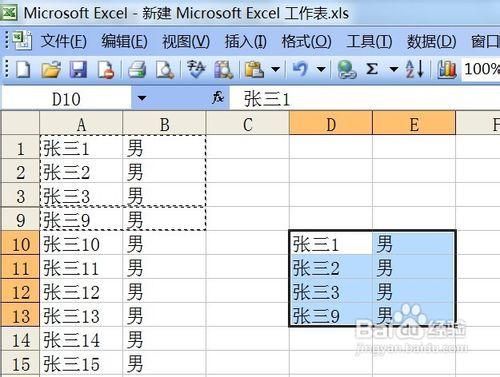Viewport: 500px width, 377px height.
Task: Open the Chart Wizard icon
Action: (446, 70)
